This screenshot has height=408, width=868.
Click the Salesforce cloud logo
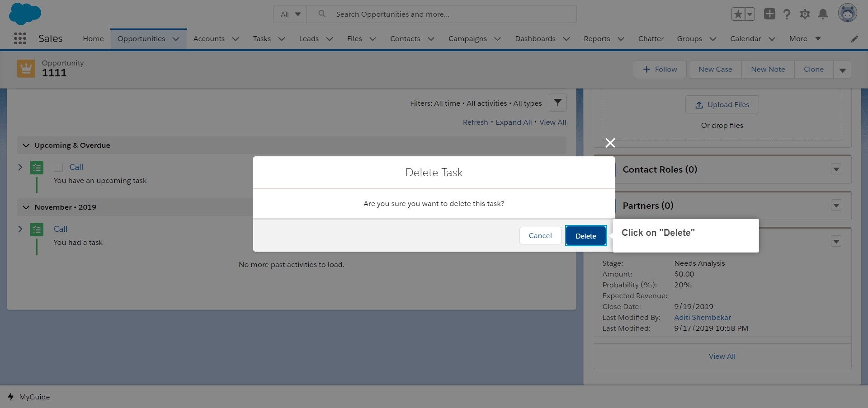[x=25, y=14]
